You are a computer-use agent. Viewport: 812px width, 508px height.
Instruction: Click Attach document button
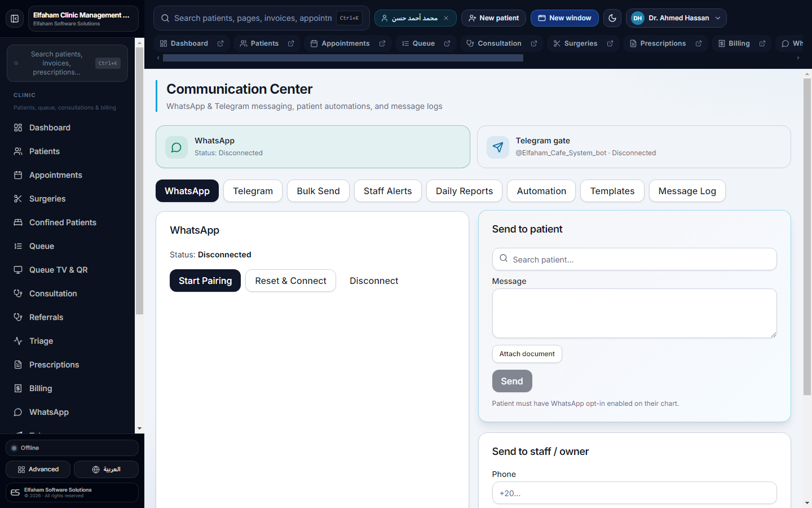527,354
